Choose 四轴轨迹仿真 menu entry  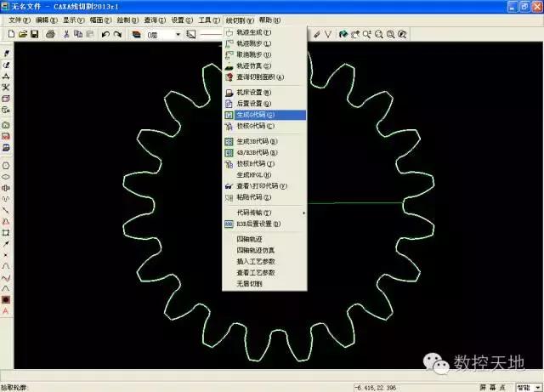tap(264, 250)
